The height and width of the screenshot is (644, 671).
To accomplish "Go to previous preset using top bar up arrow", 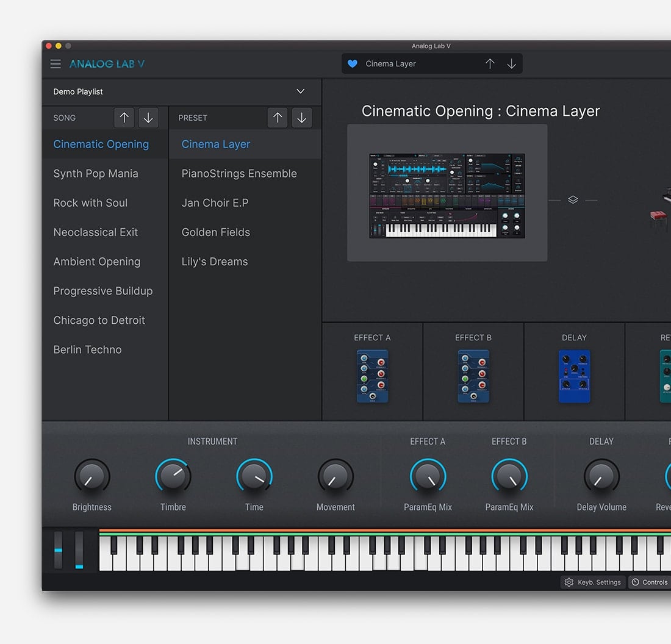I will point(490,64).
